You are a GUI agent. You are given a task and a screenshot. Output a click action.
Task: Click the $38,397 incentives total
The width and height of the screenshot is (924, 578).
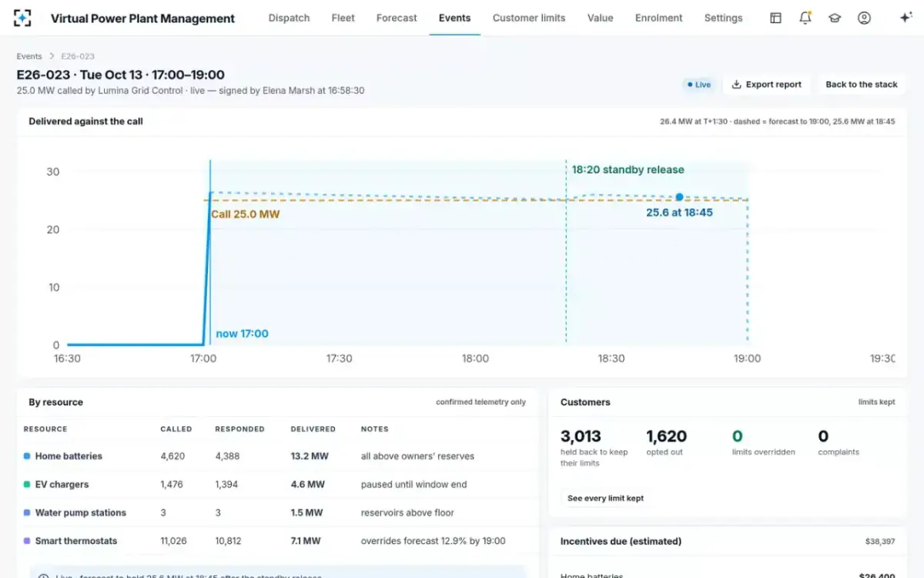click(880, 542)
